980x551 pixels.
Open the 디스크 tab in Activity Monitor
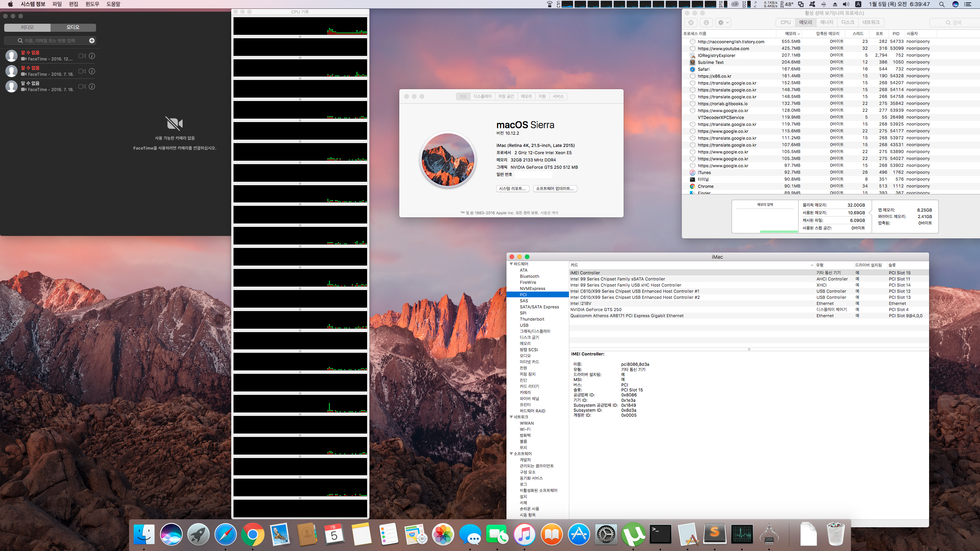tap(848, 23)
